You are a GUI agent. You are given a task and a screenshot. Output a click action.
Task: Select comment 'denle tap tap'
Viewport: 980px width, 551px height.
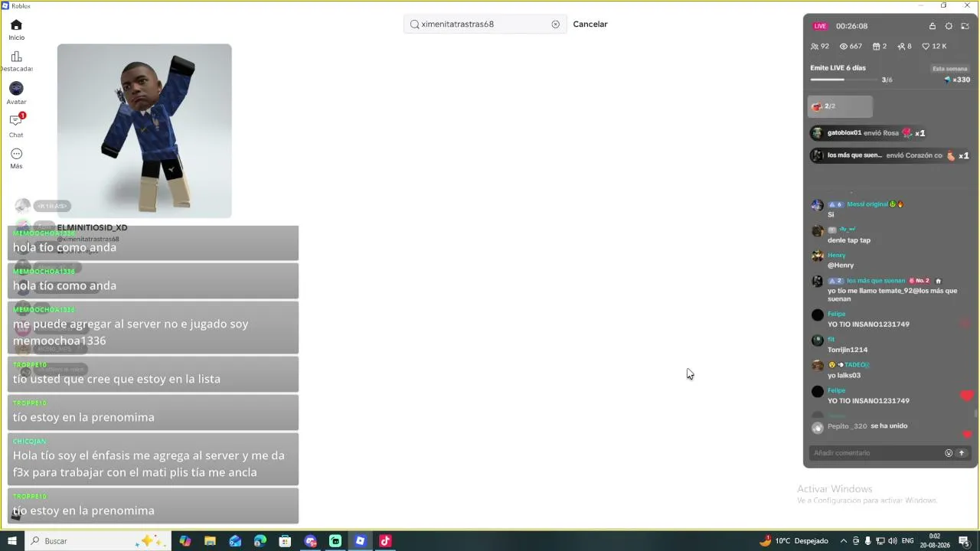(849, 240)
